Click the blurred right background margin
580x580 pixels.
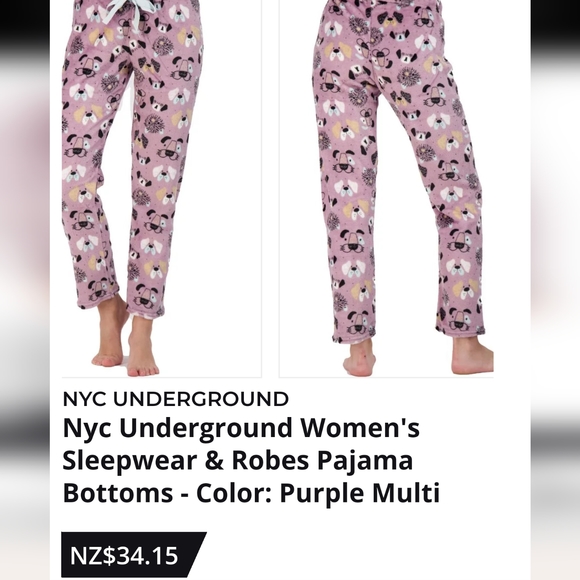[555, 290]
